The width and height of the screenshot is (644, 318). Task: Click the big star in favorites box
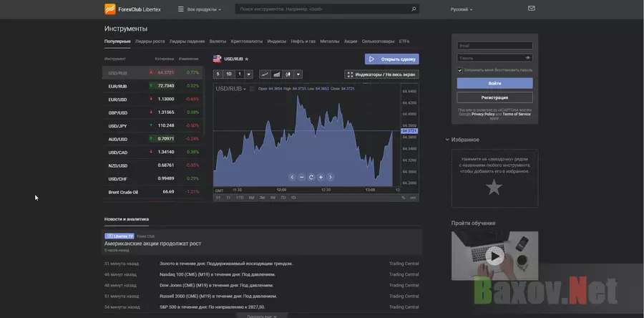click(x=494, y=188)
